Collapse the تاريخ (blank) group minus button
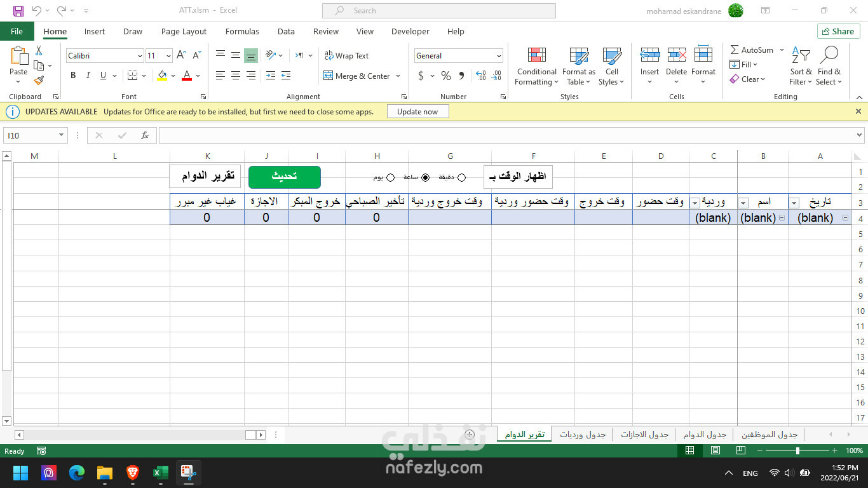 coord(845,218)
